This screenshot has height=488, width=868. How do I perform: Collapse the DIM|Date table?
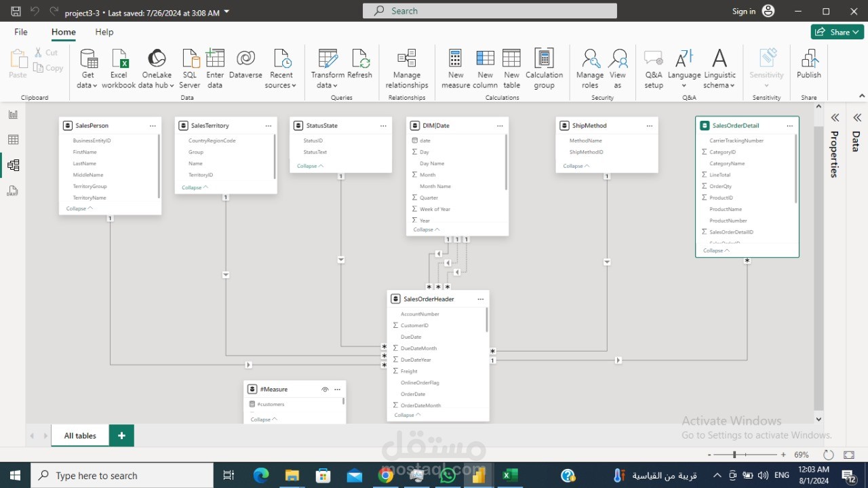click(427, 229)
